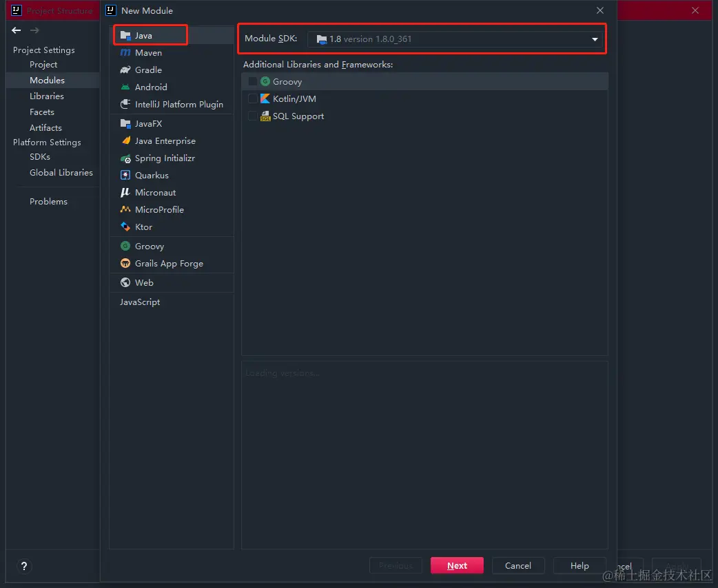The image size is (718, 588).
Task: Click the Quarkus icon
Action: point(125,175)
